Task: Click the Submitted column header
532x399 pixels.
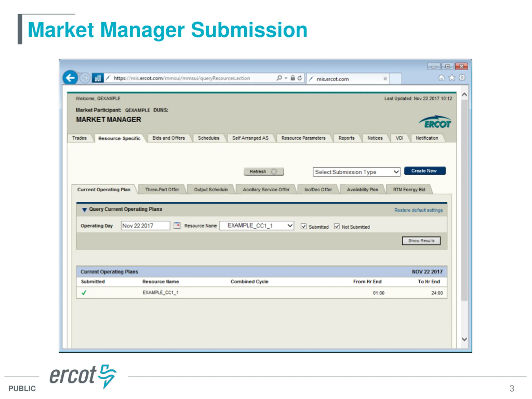Action: pyautogui.click(x=93, y=281)
